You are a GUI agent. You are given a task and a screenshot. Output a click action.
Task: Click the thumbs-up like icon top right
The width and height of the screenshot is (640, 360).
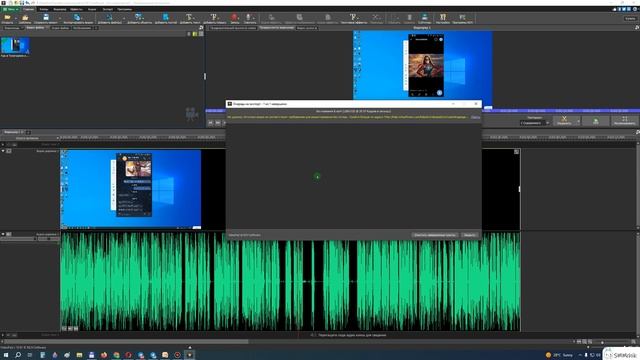click(x=614, y=9)
